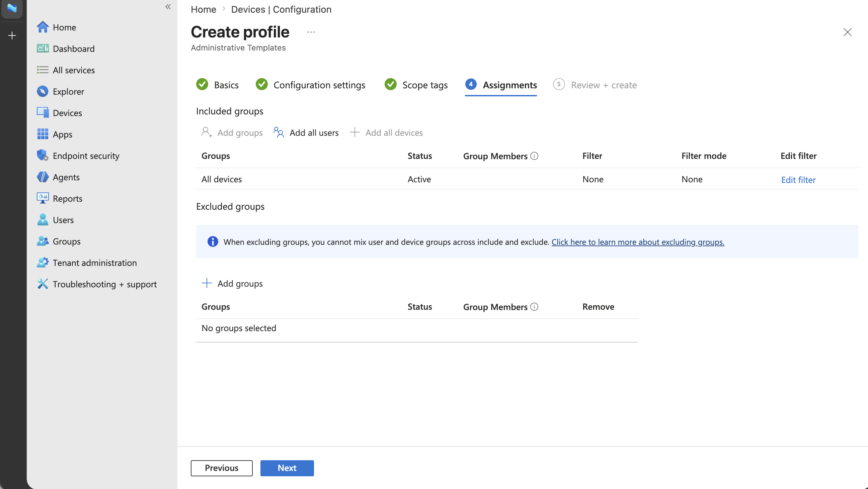Click the plus icon for Add all devices
Image resolution: width=868 pixels, height=489 pixels.
point(354,132)
